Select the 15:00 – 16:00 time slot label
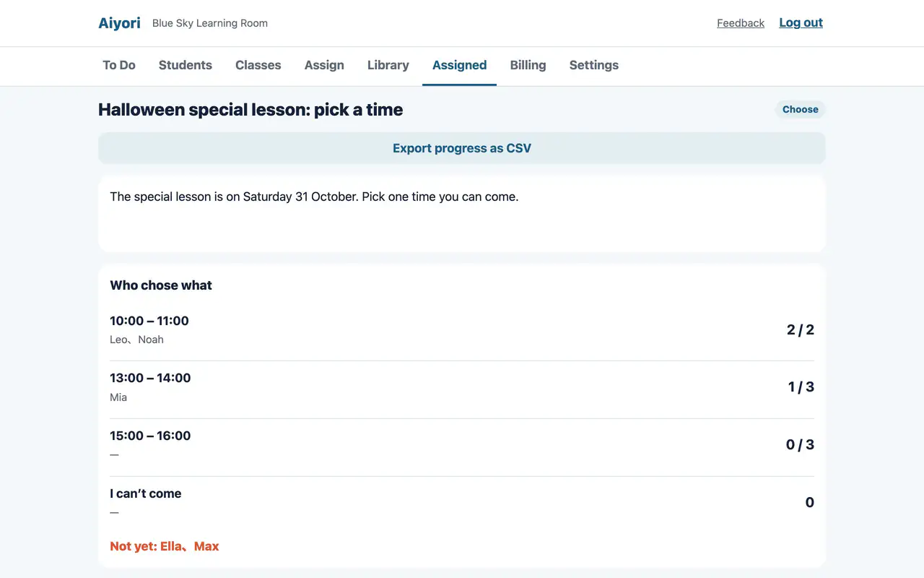 tap(150, 436)
